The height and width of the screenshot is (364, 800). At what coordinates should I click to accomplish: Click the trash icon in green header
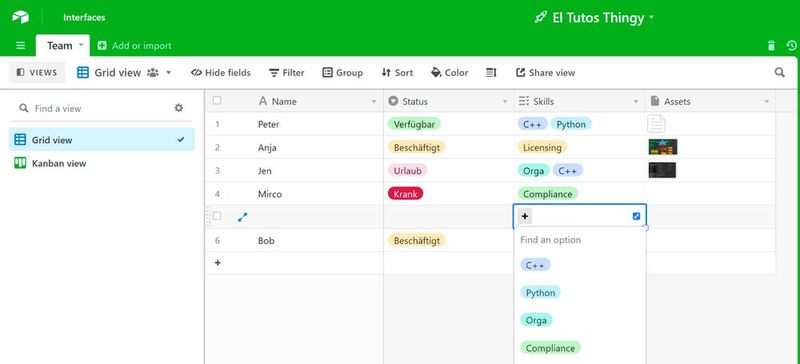[x=771, y=45]
